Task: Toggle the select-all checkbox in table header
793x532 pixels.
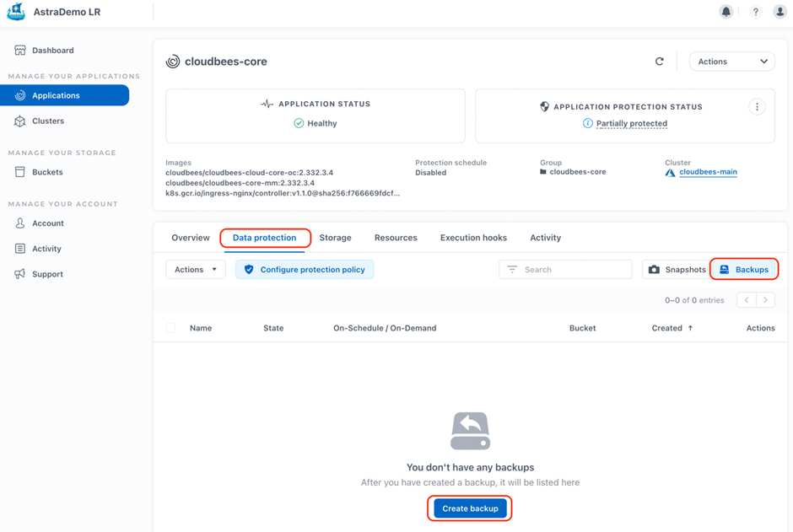Action: pyautogui.click(x=171, y=328)
